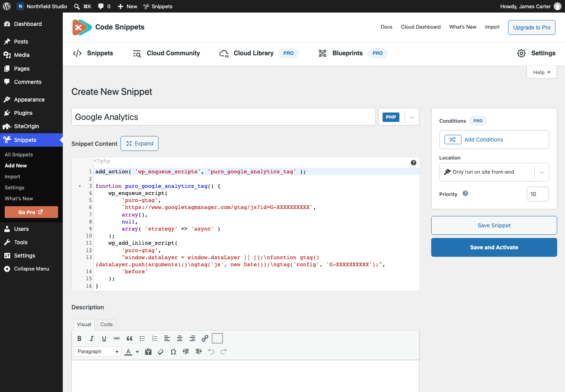565x392 pixels.
Task: Open the Cloud Community tab
Action: (x=166, y=53)
